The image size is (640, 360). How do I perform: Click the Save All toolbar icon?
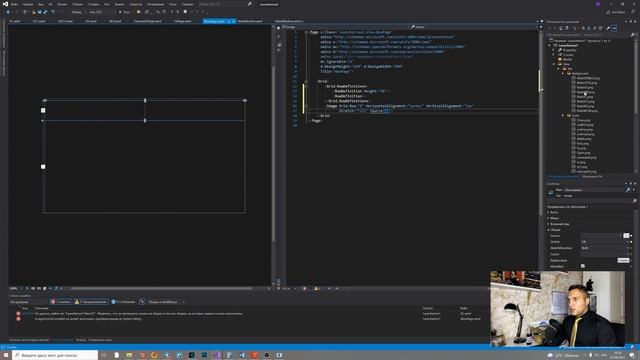pyautogui.click(x=45, y=12)
